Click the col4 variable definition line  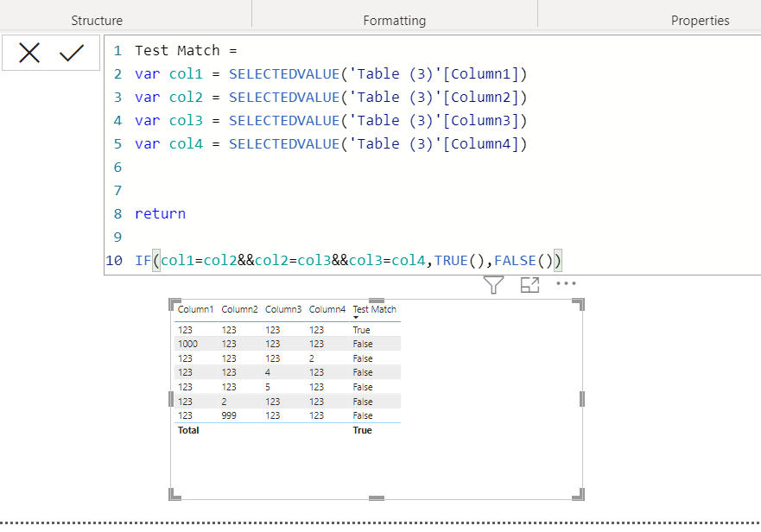coord(331,143)
